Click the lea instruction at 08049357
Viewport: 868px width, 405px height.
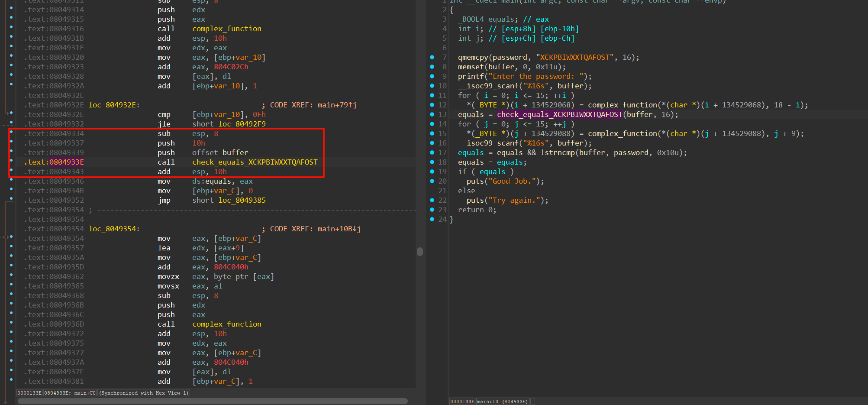pyautogui.click(x=164, y=248)
